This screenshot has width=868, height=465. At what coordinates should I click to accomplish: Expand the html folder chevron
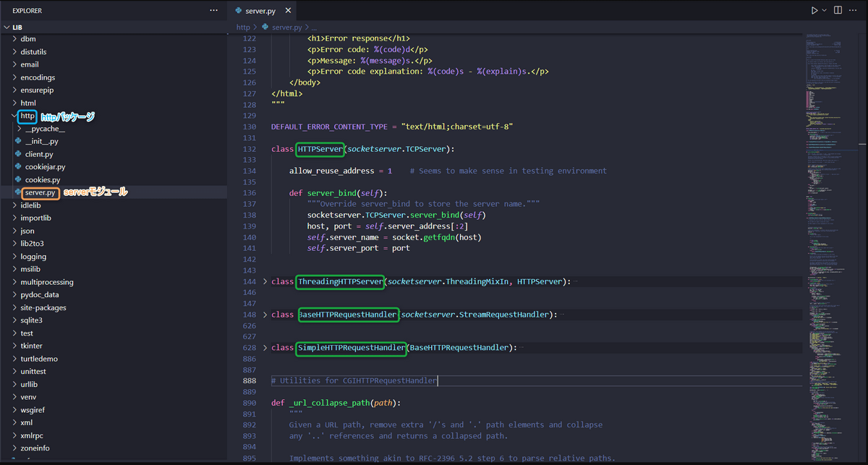click(x=15, y=103)
